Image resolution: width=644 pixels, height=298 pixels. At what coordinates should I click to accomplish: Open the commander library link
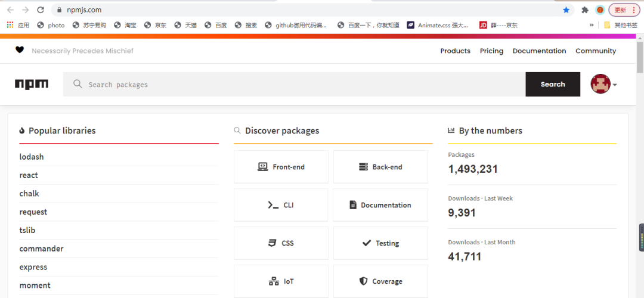click(42, 249)
